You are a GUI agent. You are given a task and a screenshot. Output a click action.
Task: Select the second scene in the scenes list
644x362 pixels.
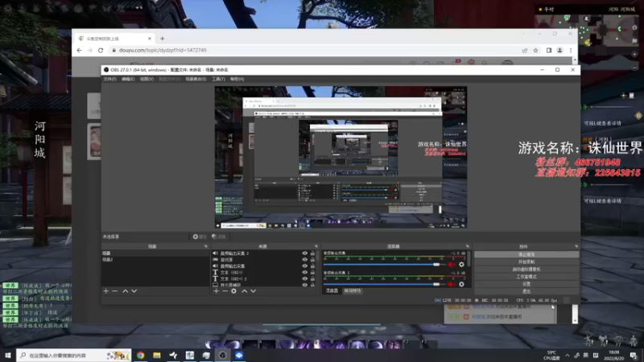pyautogui.click(x=155, y=260)
